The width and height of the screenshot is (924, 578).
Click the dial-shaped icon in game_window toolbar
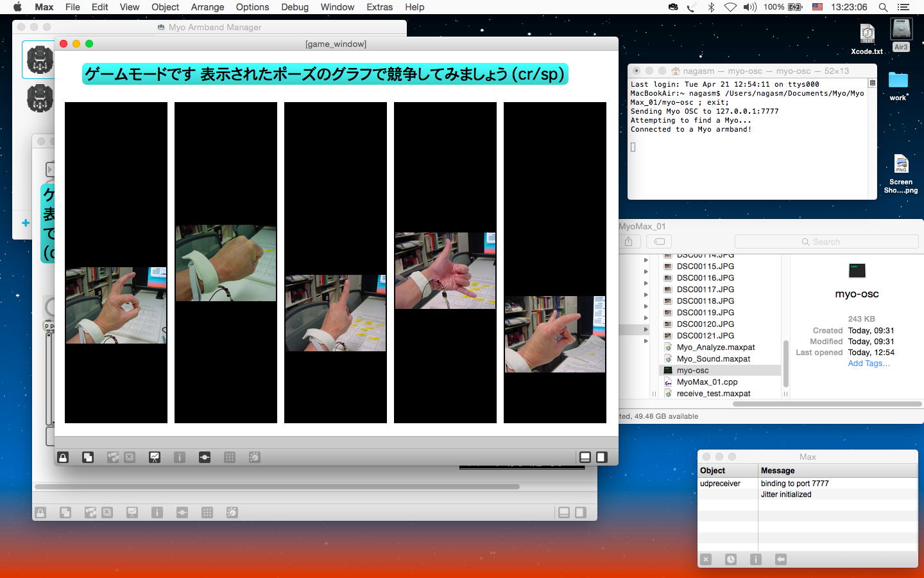(255, 457)
